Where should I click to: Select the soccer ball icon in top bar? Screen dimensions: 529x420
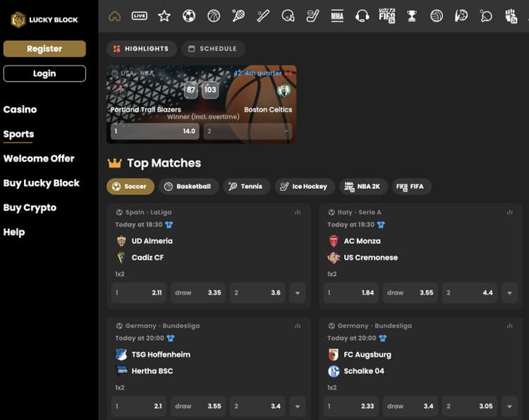[x=189, y=16]
